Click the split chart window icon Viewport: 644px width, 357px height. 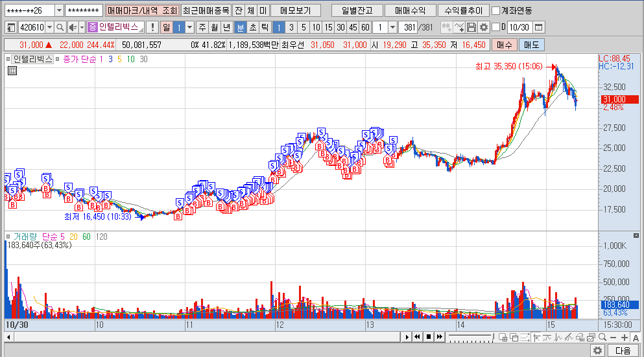coord(503,338)
